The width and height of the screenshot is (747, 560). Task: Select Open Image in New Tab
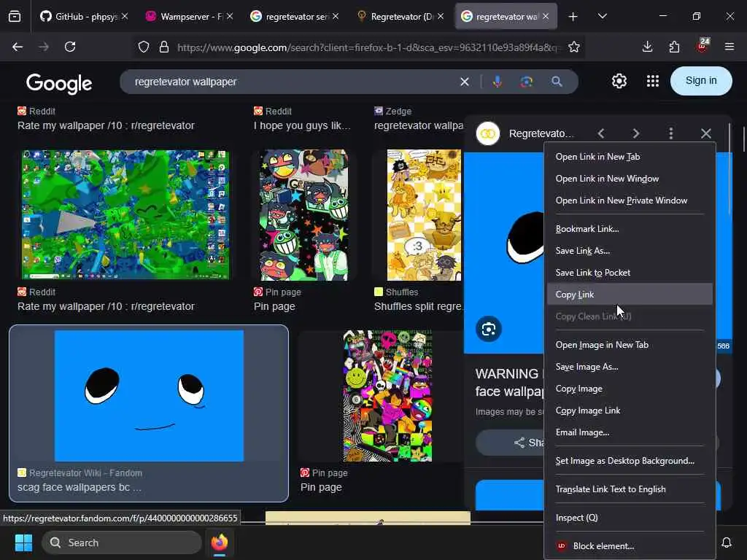pos(630,345)
